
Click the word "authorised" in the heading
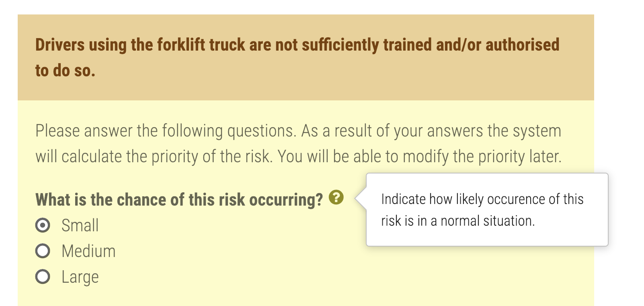point(522,45)
